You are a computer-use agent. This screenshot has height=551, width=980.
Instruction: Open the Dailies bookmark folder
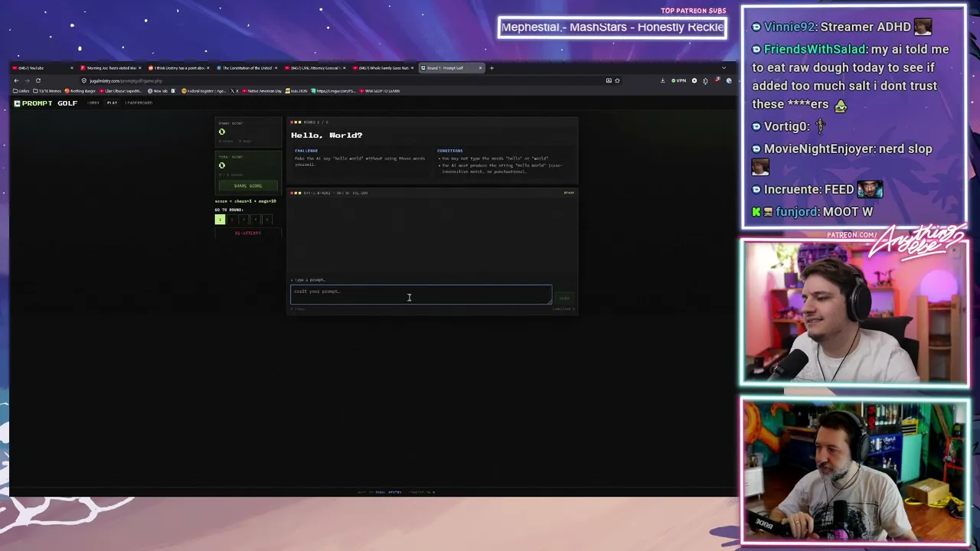point(21,91)
